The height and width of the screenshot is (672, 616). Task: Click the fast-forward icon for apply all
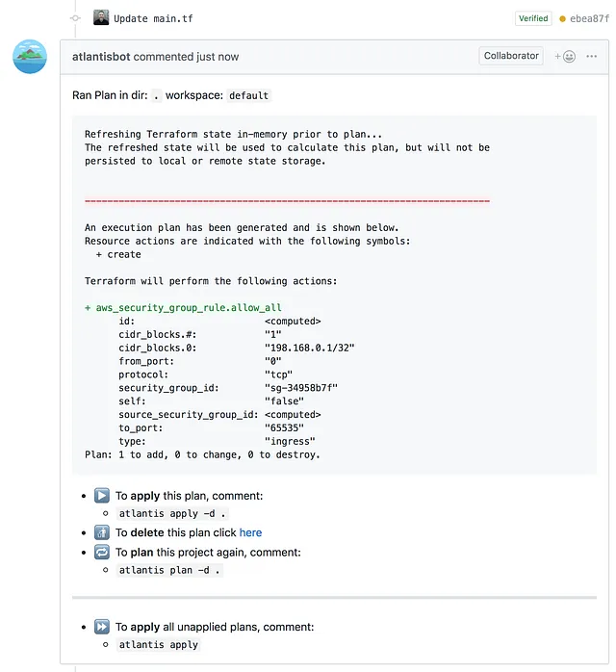pos(102,627)
